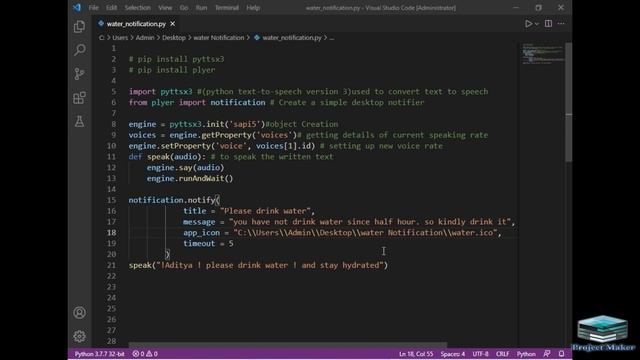Click 'engine.runAndWait()' on line 13
The image size is (640, 360).
(190, 178)
